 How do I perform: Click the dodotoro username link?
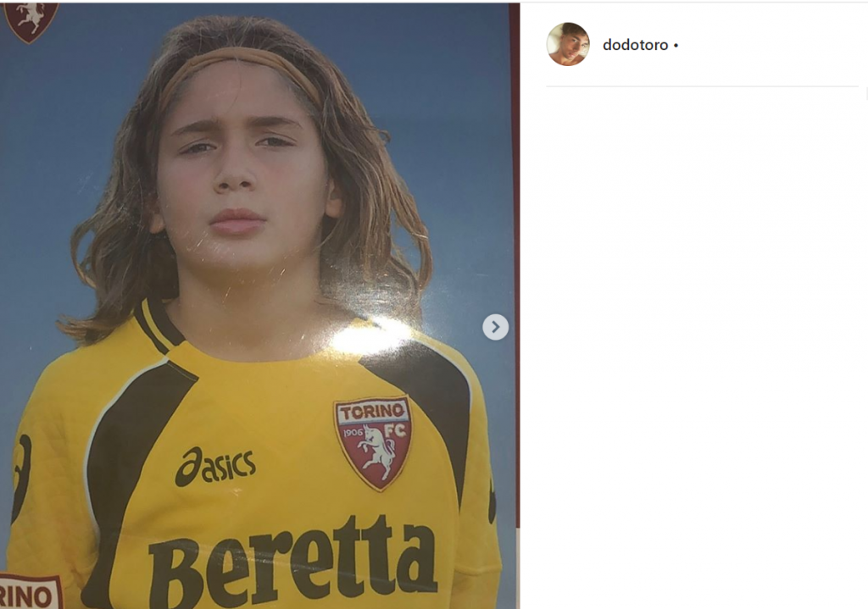point(635,45)
